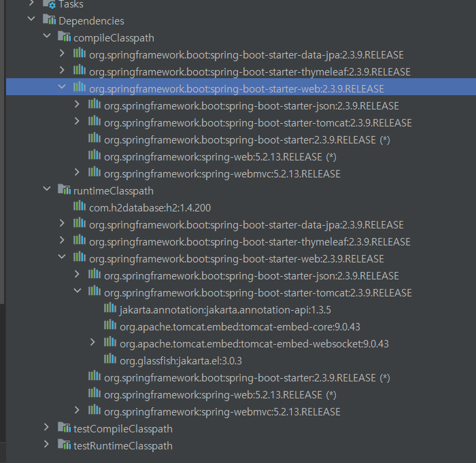
Task: Collapse the Dependencies node
Action: pyautogui.click(x=31, y=19)
